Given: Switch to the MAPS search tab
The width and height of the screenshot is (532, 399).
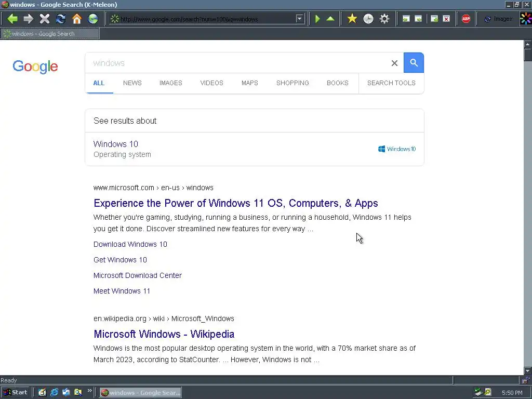Looking at the screenshot, I should pos(250,83).
